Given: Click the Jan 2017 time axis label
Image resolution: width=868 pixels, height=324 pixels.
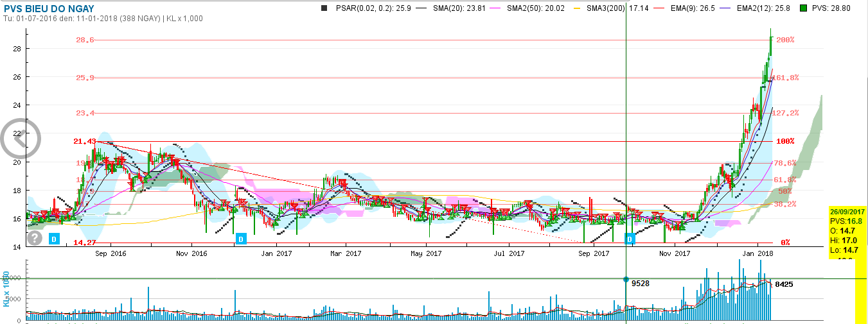Looking at the screenshot, I should click(x=276, y=253).
